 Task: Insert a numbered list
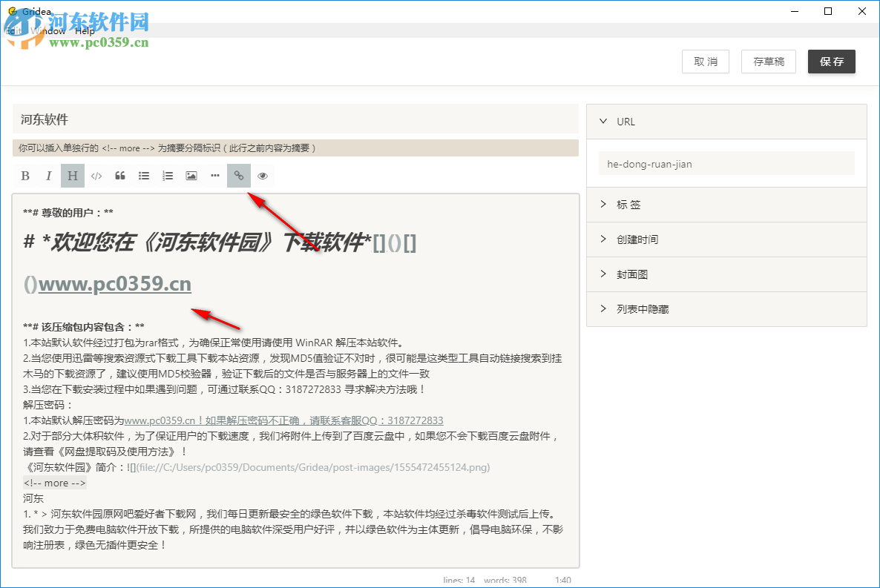click(x=167, y=176)
